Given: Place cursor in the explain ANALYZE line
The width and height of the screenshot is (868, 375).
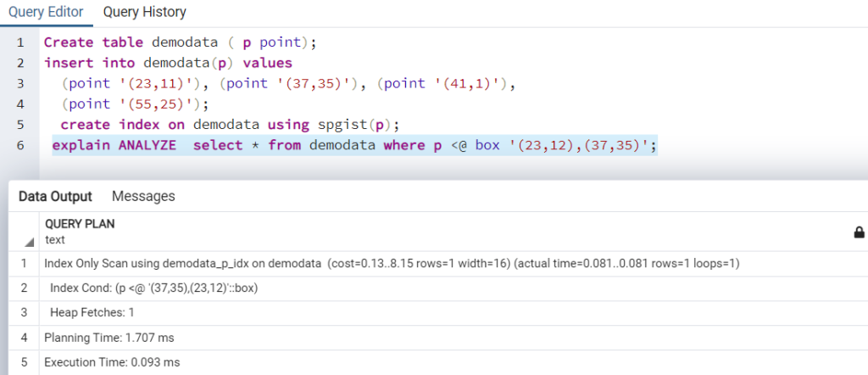Looking at the screenshot, I should pos(354,146).
